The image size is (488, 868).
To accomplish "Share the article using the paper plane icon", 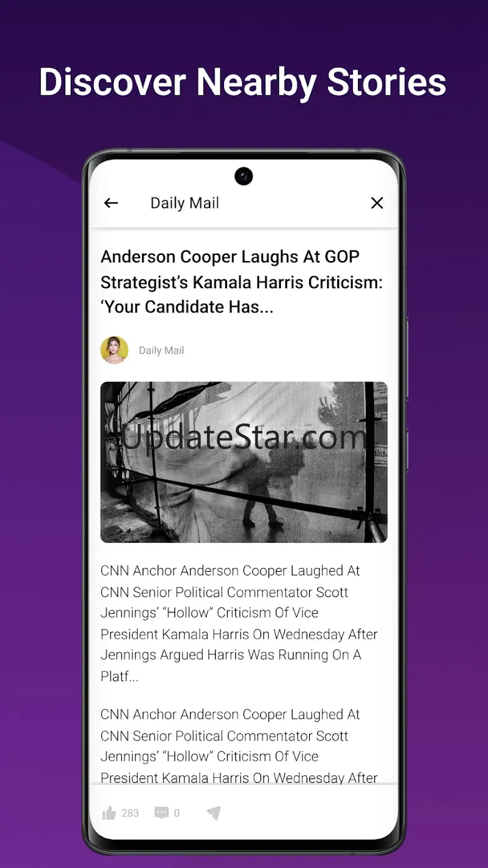I will [x=214, y=813].
